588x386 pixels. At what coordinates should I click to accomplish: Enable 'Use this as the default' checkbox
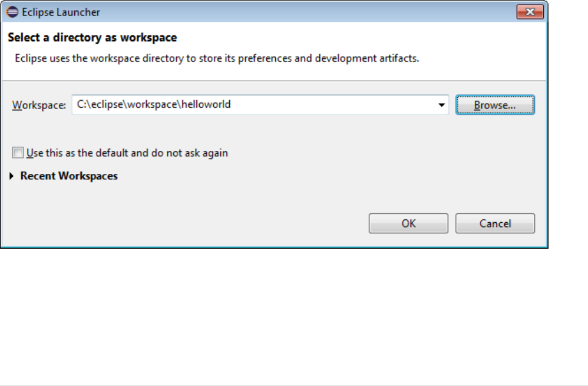click(x=18, y=153)
